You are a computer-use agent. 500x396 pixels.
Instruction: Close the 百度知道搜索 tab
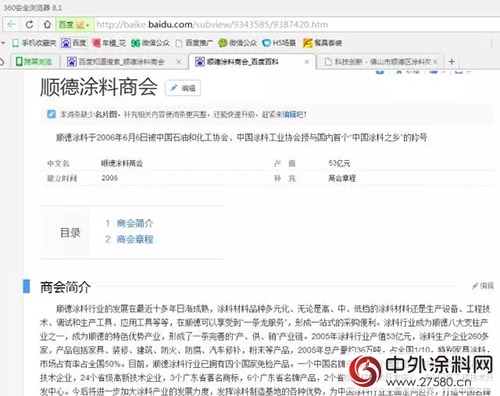click(179, 62)
